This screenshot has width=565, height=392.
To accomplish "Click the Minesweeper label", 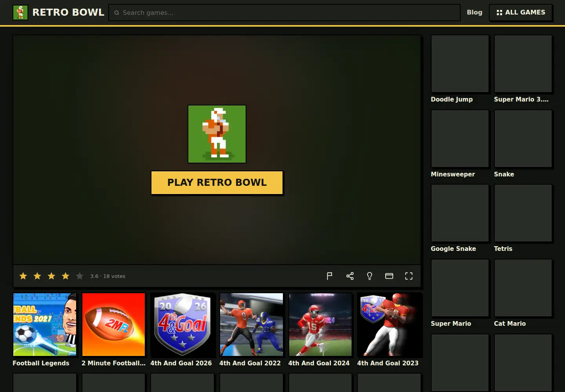I will click(x=453, y=174).
